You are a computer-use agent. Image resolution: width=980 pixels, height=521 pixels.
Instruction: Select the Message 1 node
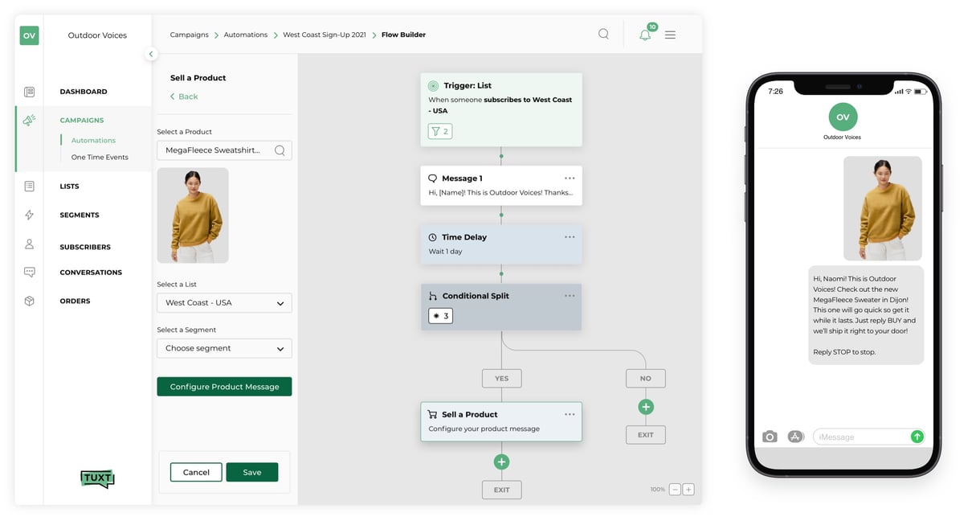tap(501, 186)
